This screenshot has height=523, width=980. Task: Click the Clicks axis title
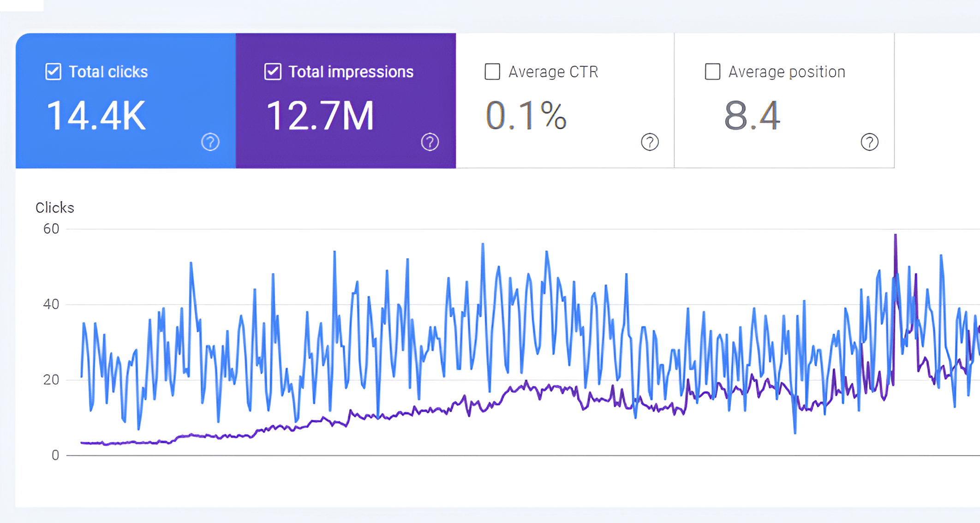tap(54, 208)
